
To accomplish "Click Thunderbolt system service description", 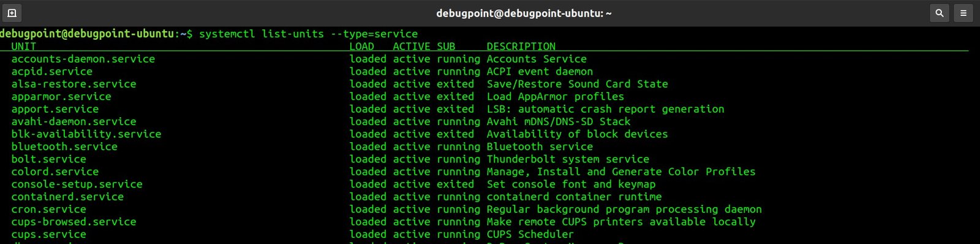I will tap(568, 159).
